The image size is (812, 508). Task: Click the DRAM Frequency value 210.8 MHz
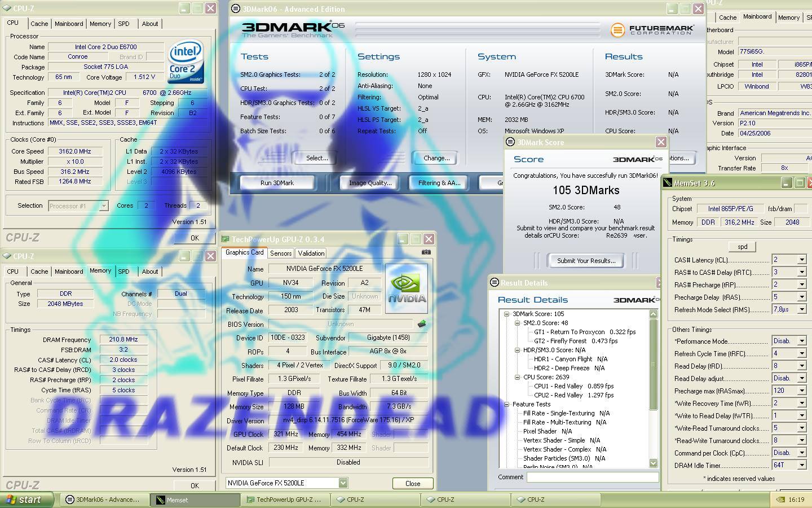tap(123, 340)
